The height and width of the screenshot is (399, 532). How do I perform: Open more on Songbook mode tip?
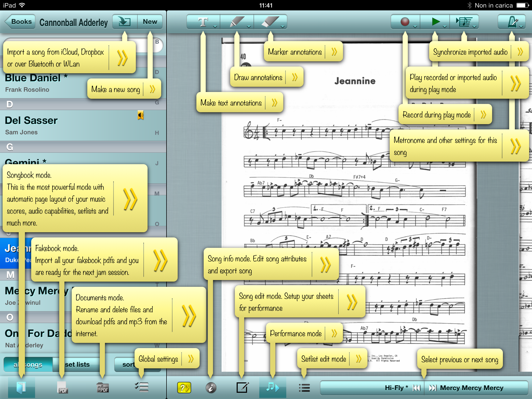click(130, 199)
